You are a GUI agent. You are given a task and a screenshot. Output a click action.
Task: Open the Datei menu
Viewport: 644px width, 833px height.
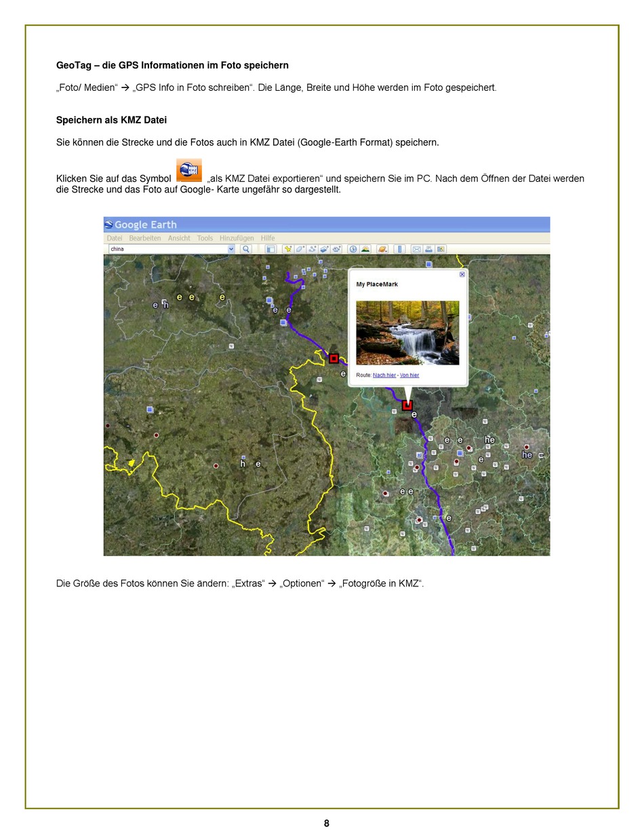[115, 239]
